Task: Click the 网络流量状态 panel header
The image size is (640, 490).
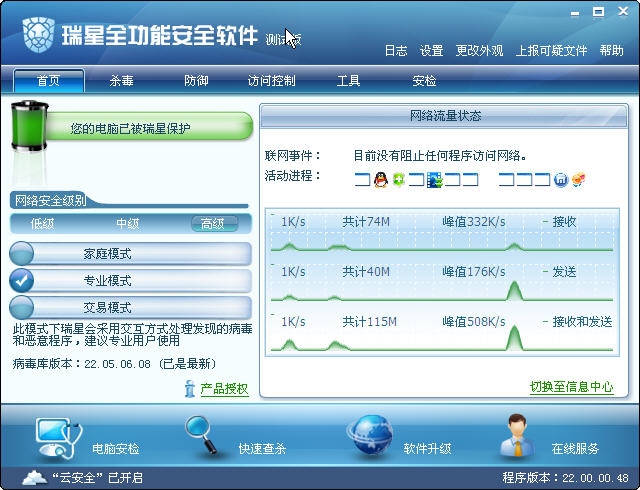Action: (444, 116)
